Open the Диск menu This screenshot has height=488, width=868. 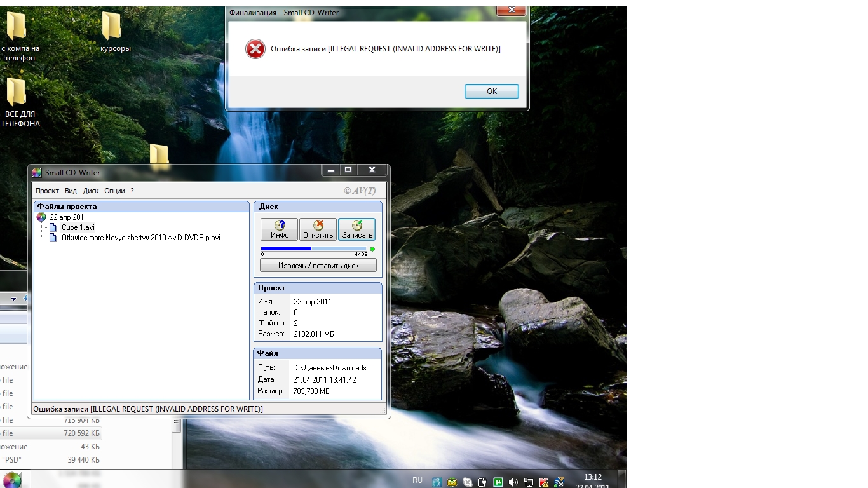coord(91,191)
